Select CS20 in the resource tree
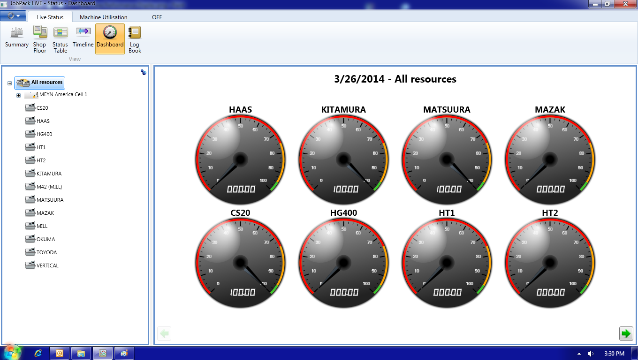Screen dimensions: 638x364 (37, 108)
